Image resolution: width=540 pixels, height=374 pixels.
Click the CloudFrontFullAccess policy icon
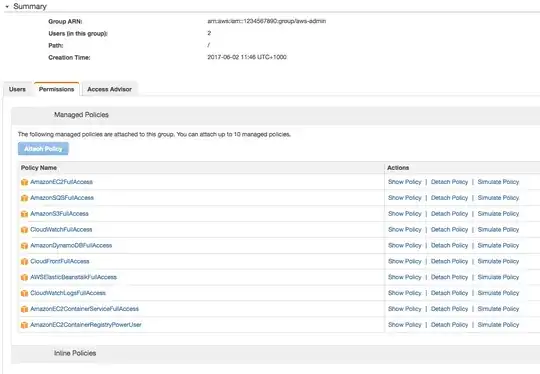[x=24, y=261]
